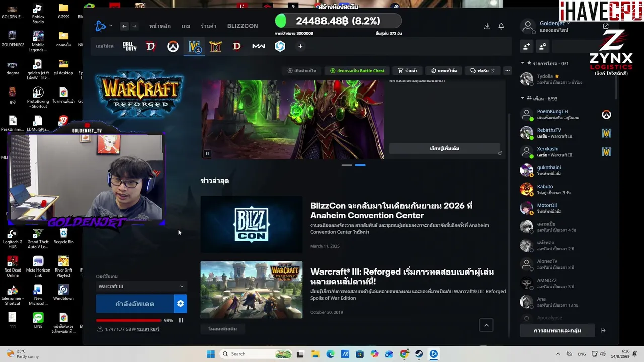Open the games tab (เกม)

[186, 26]
